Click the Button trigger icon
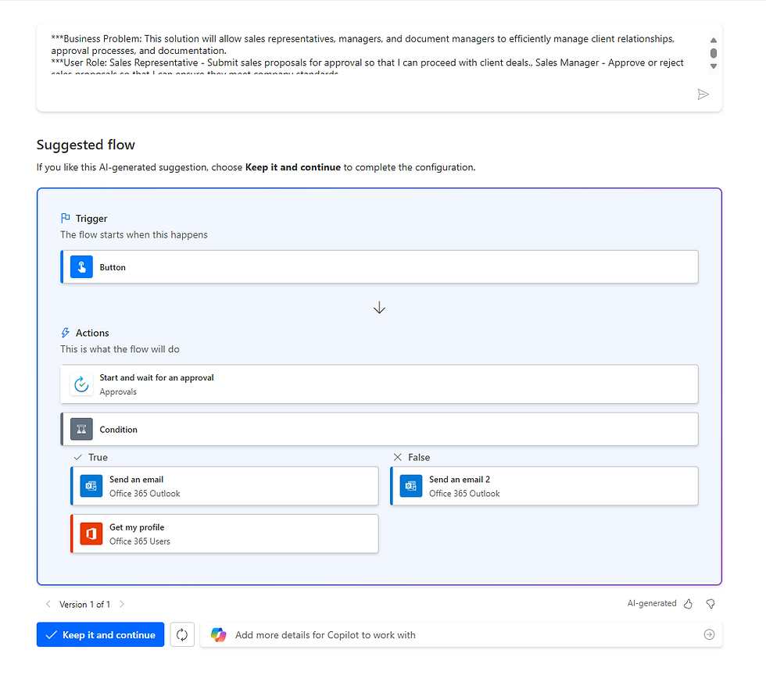Screen dimensions: 766x700 [81, 267]
